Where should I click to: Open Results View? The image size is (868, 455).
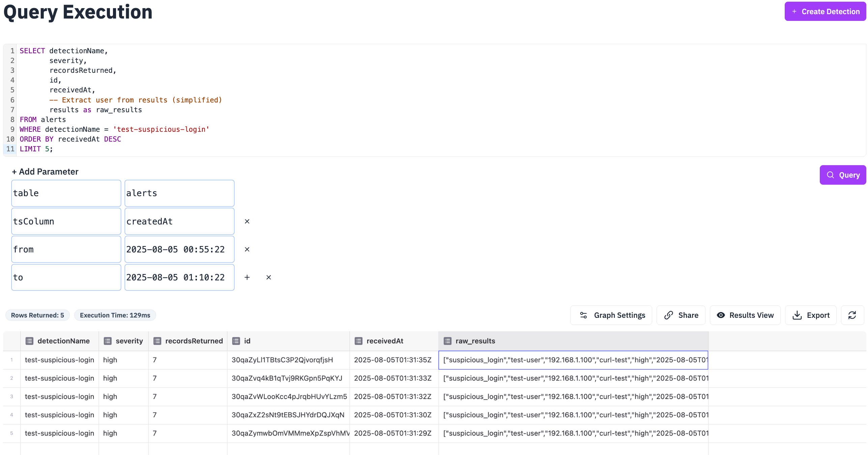coord(745,315)
